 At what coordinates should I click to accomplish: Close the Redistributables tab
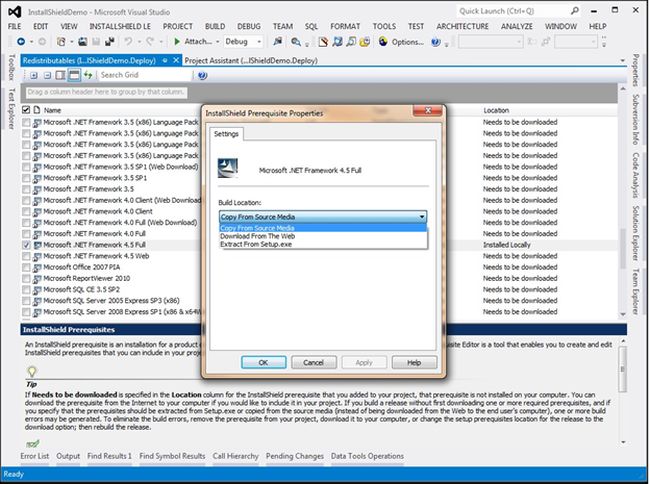click(x=176, y=60)
